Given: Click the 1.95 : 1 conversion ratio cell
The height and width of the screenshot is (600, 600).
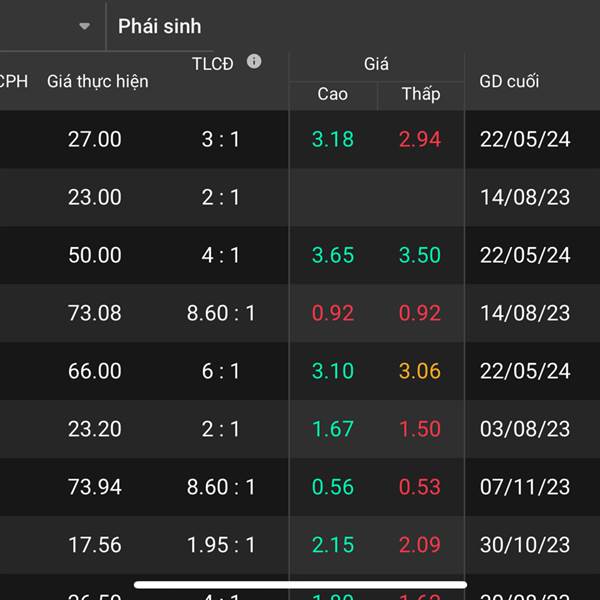Looking at the screenshot, I should click(221, 545).
